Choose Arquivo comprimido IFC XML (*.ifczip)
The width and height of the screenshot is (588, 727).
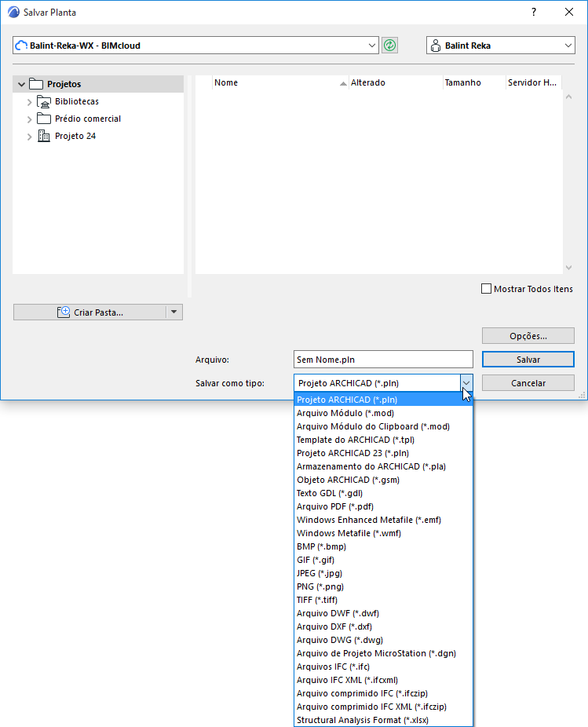pyautogui.click(x=384, y=707)
